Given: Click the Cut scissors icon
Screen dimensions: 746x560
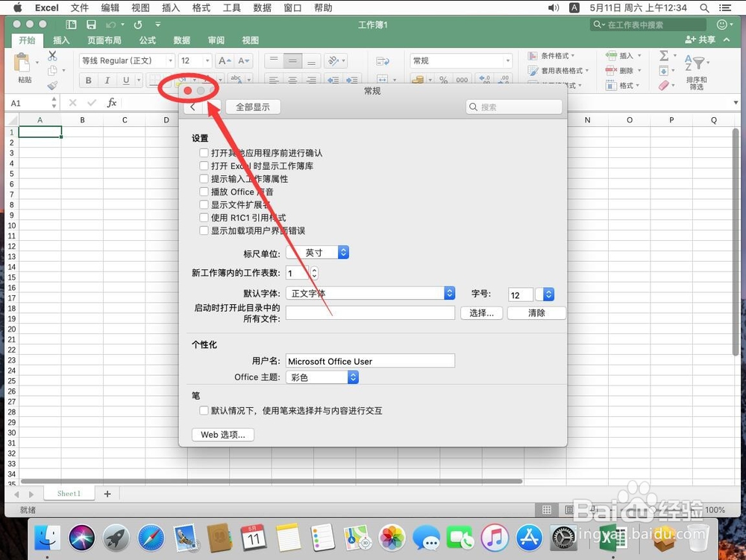Looking at the screenshot, I should point(52,56).
